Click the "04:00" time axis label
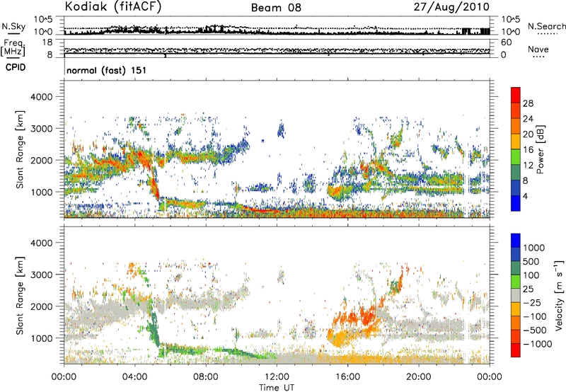This screenshot has height=392, width=566. (x=135, y=377)
